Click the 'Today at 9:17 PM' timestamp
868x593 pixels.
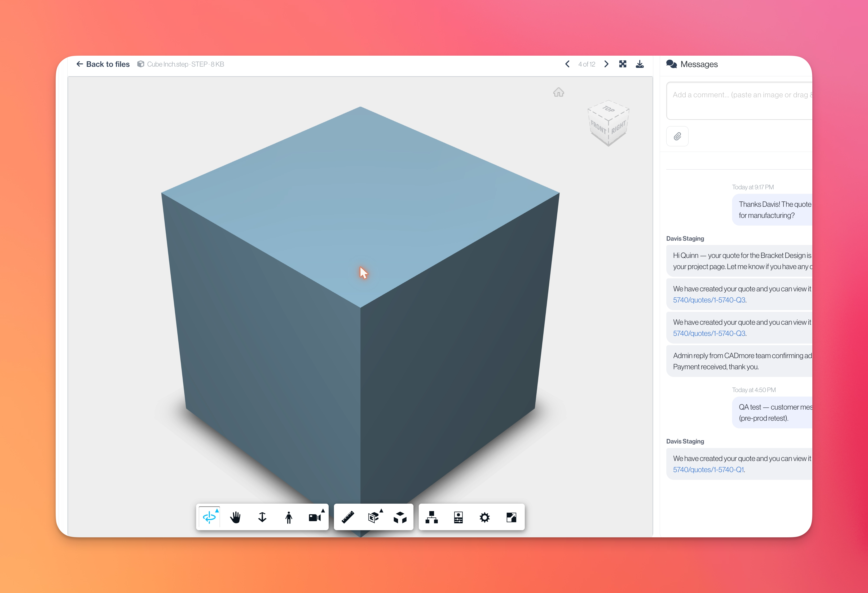click(x=753, y=187)
